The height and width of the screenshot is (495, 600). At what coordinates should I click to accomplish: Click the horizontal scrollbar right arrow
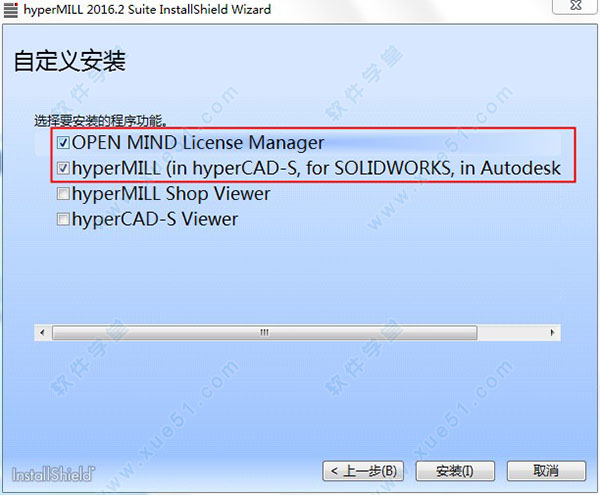point(552,332)
